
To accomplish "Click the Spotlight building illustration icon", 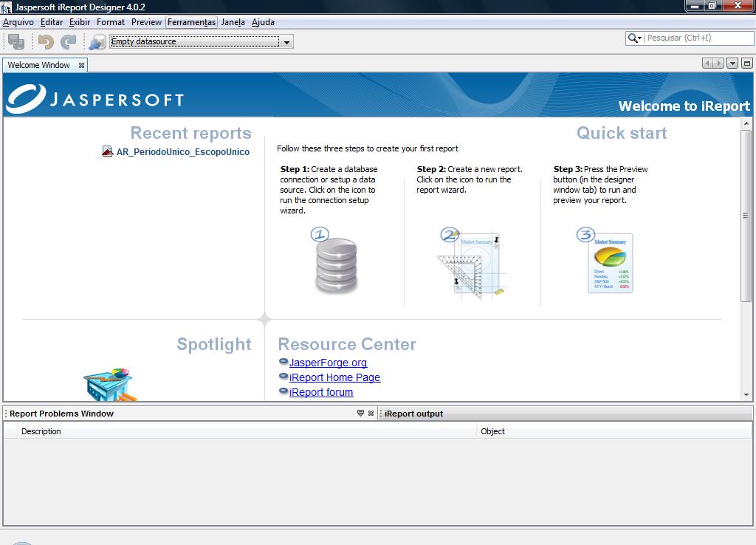I will point(109,385).
